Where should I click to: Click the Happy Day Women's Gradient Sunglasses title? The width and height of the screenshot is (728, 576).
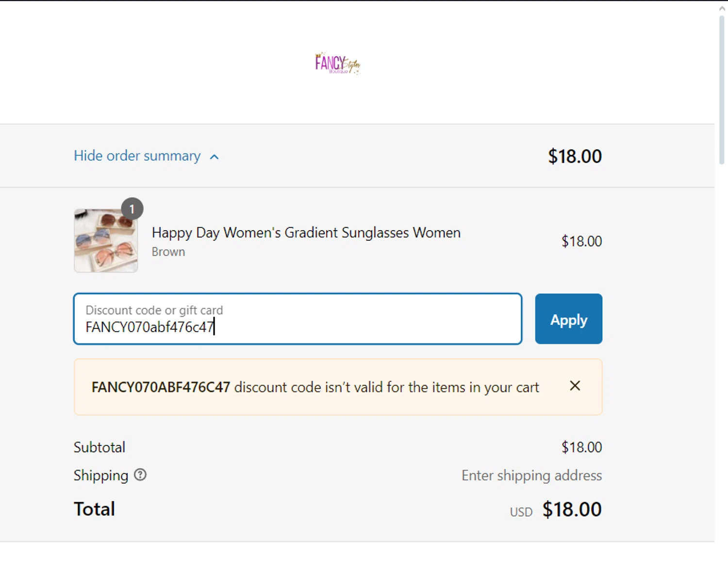pos(306,233)
